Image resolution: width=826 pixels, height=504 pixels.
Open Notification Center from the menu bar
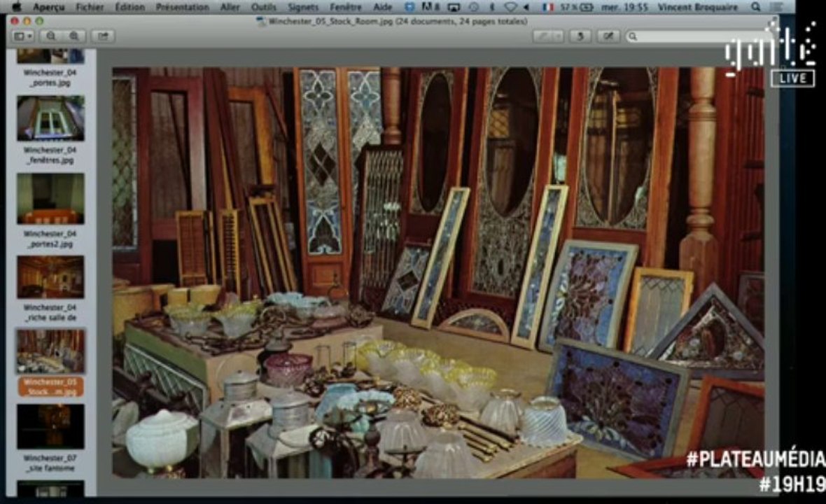coord(776,8)
